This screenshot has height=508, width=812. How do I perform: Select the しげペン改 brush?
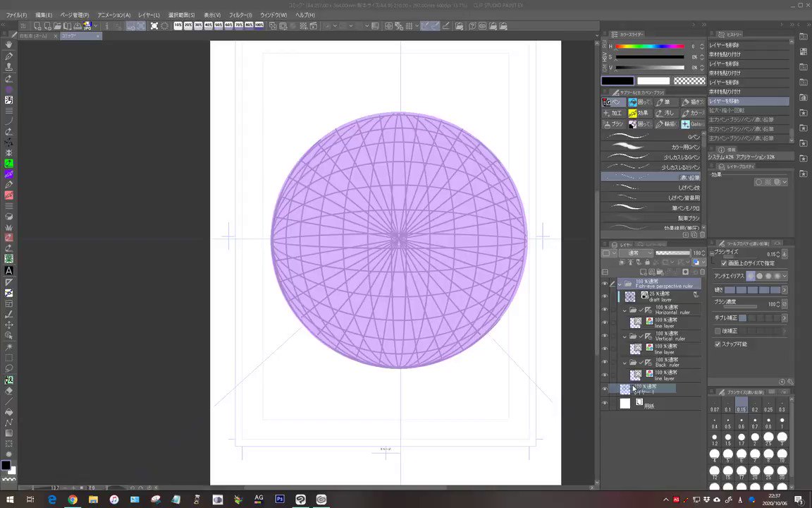pyautogui.click(x=651, y=188)
